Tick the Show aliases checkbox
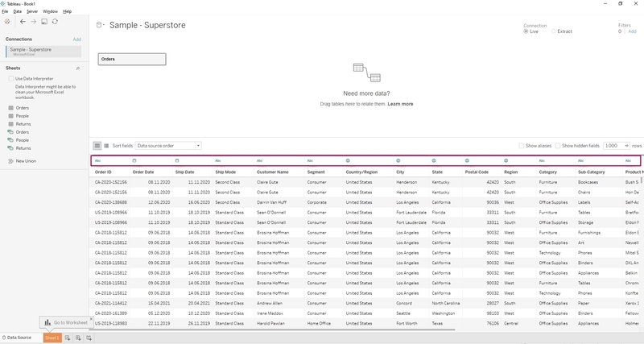 (x=521, y=146)
